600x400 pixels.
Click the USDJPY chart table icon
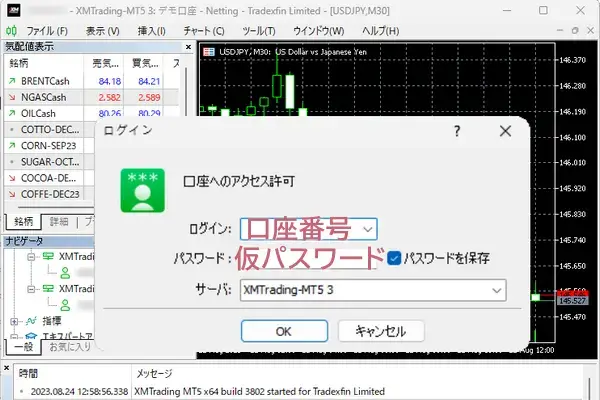(209, 52)
